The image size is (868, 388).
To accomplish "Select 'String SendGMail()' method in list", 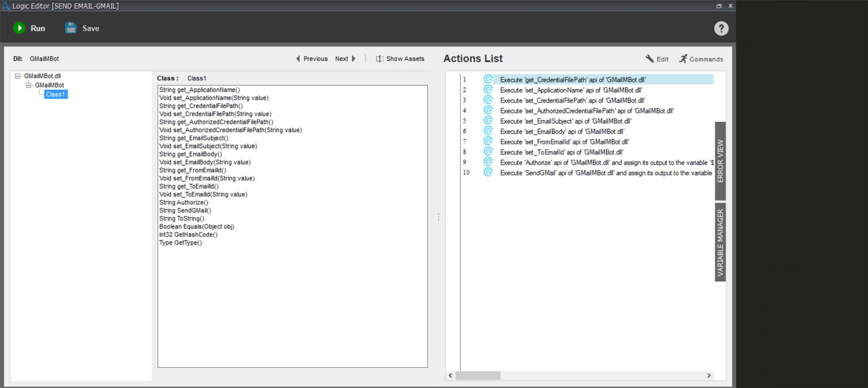I will [x=185, y=211].
